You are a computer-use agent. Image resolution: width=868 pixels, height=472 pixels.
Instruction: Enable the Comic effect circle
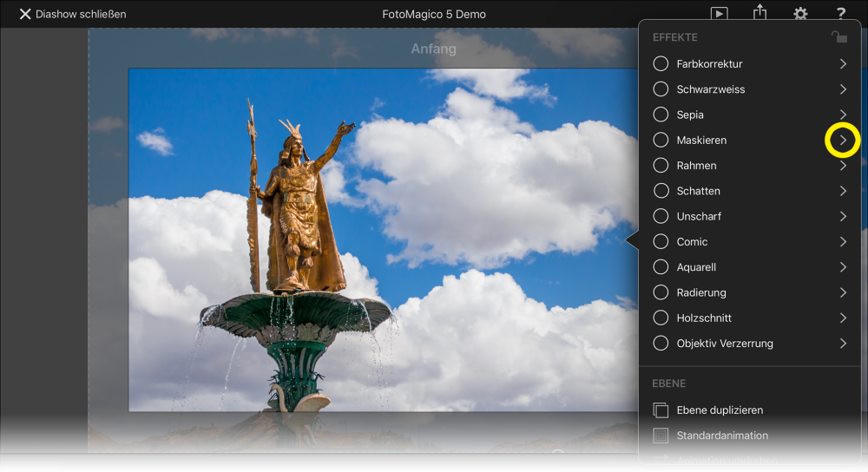pos(661,242)
